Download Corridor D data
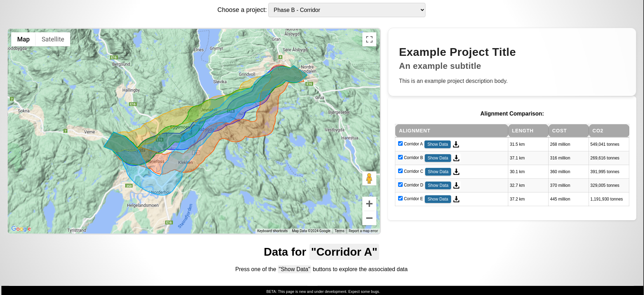This screenshot has height=295, width=644. (x=456, y=185)
